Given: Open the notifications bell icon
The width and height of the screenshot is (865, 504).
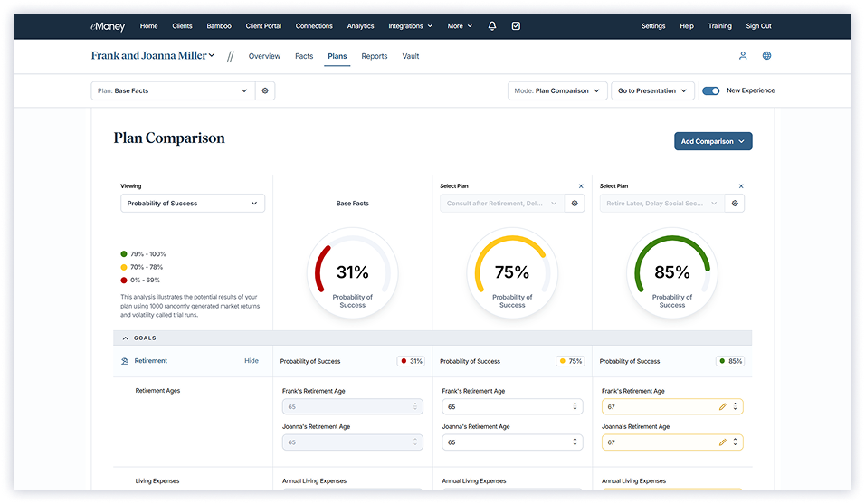Looking at the screenshot, I should coord(492,26).
